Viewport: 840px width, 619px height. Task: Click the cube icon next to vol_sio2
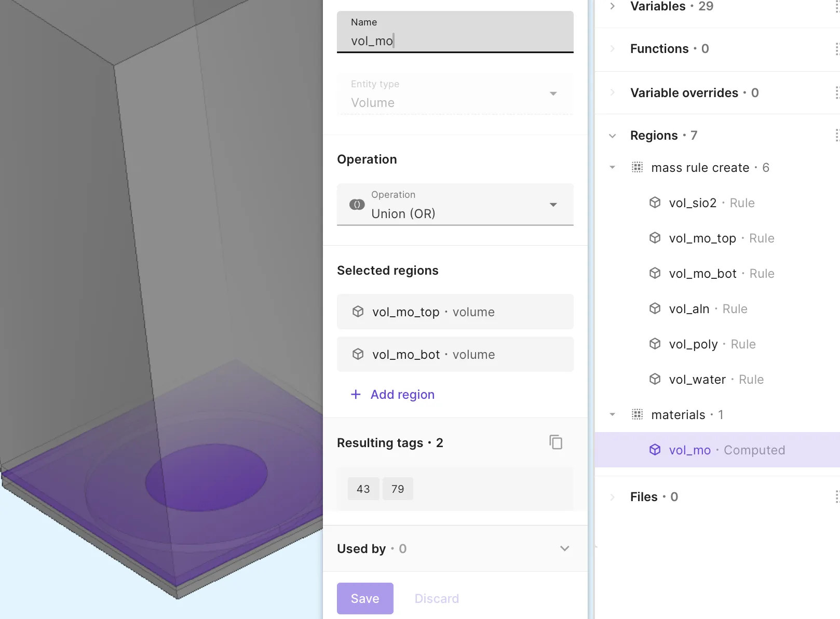click(x=655, y=203)
